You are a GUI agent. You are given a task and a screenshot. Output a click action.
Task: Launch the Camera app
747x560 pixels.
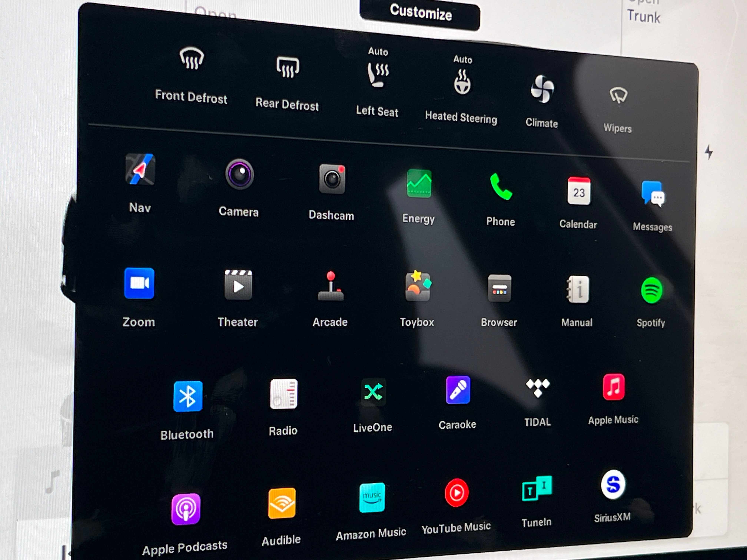pos(239,174)
